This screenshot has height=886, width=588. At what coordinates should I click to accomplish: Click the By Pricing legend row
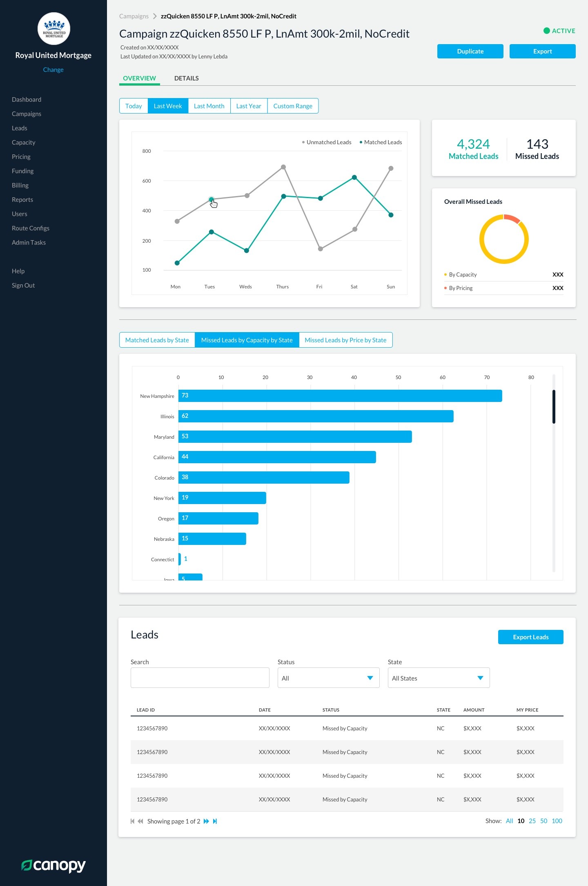click(x=503, y=288)
